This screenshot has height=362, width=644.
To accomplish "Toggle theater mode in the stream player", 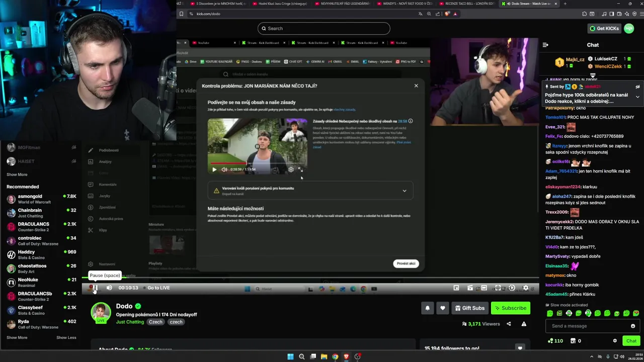I will 484,288.
